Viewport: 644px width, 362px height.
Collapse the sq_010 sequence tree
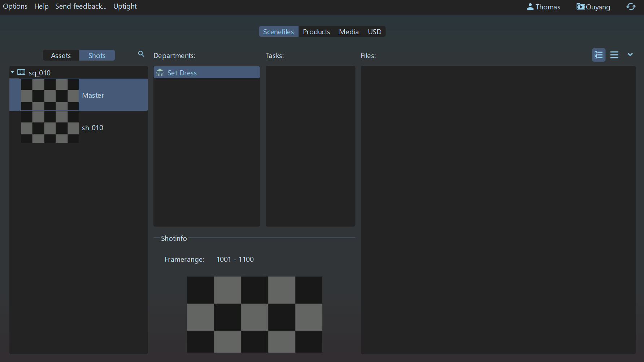pos(13,72)
